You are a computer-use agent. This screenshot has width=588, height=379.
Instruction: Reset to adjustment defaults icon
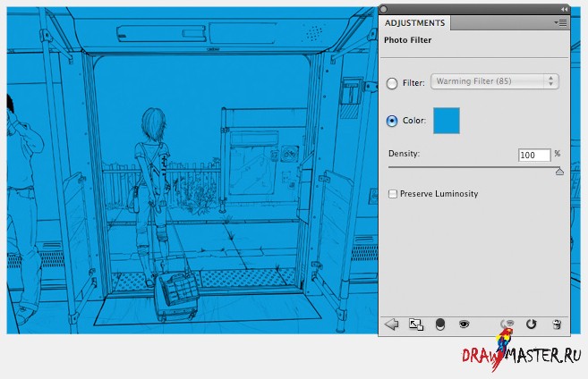[531, 324]
